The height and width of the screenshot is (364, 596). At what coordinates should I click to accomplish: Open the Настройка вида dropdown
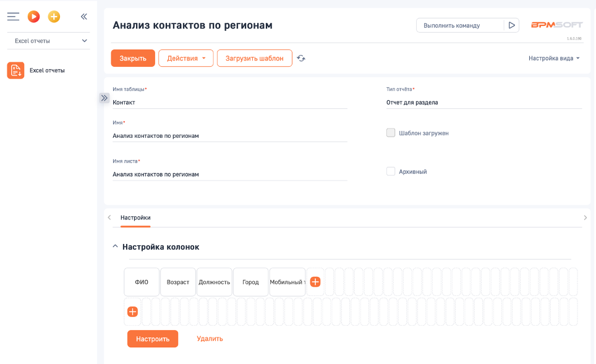coord(554,58)
